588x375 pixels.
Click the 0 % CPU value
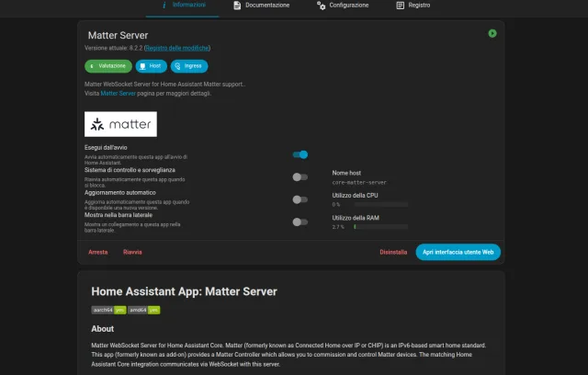[x=336, y=204]
